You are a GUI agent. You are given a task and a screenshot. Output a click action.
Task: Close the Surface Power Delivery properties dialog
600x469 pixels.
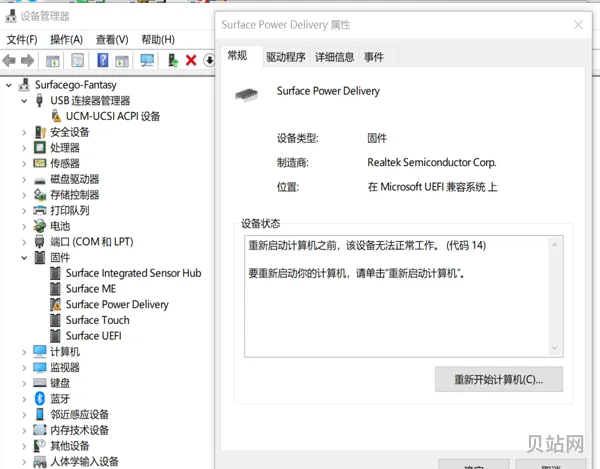tap(578, 25)
